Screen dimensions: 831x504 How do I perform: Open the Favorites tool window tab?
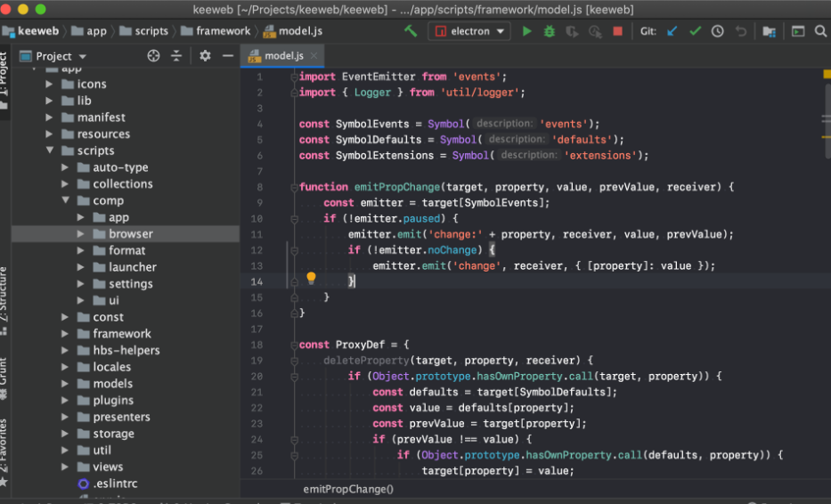(x=4, y=452)
